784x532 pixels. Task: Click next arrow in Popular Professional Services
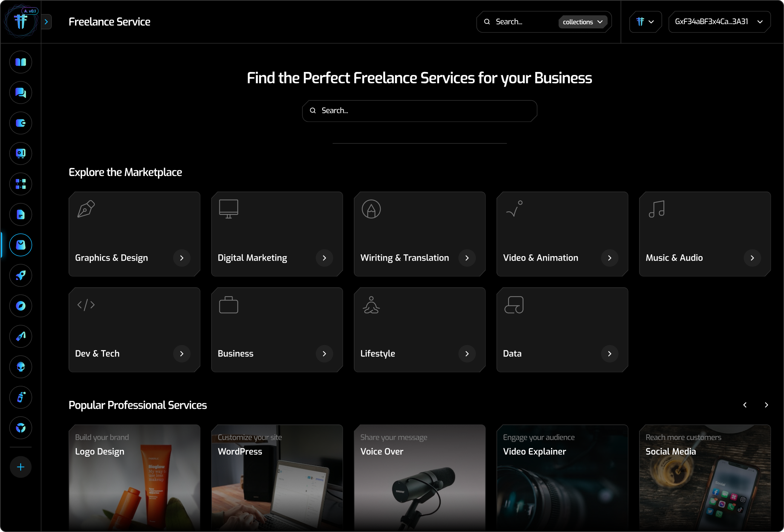point(766,405)
